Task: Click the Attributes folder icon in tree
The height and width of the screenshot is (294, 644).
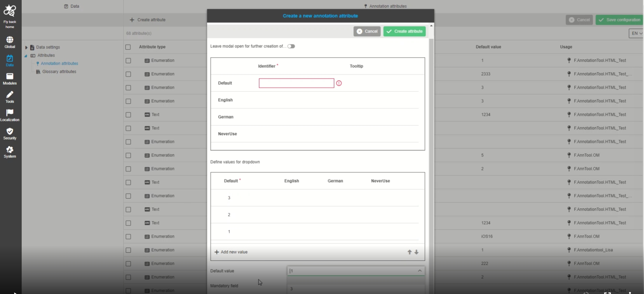Action: [33, 56]
